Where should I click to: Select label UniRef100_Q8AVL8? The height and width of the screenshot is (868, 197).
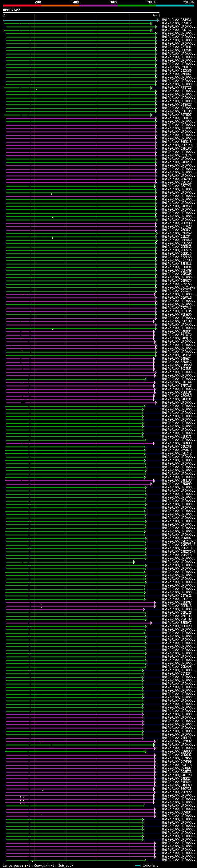tap(177, 297)
